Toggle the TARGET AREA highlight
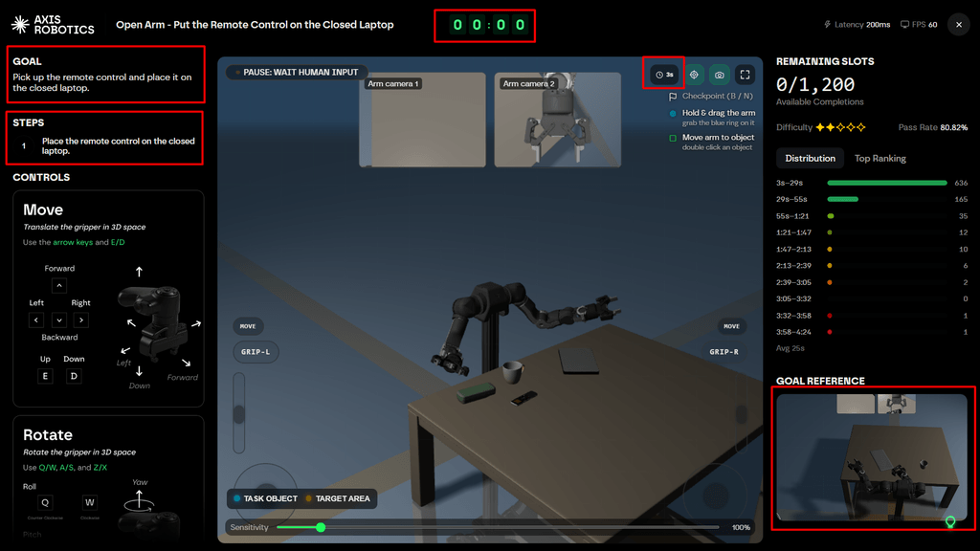The image size is (980, 551). tap(338, 498)
